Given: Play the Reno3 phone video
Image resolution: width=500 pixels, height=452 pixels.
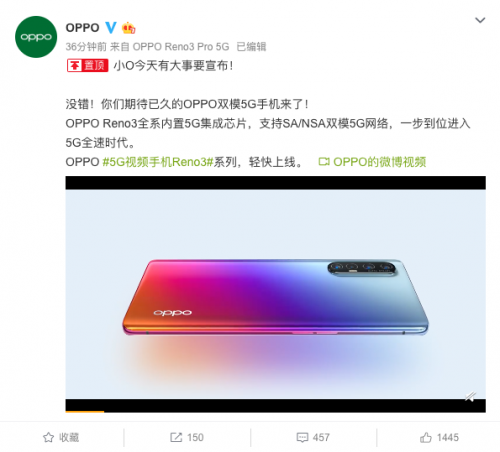Looking at the screenshot, I should 275,294.
